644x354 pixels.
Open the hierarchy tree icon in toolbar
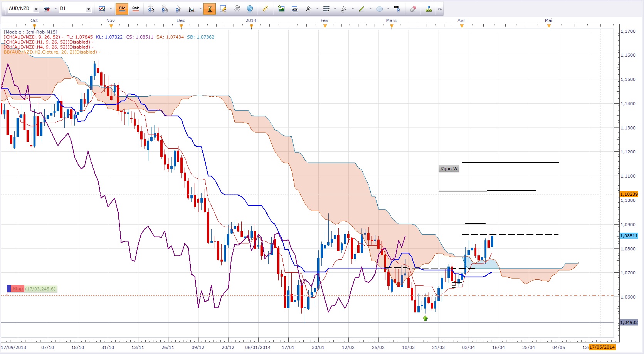pos(429,8)
